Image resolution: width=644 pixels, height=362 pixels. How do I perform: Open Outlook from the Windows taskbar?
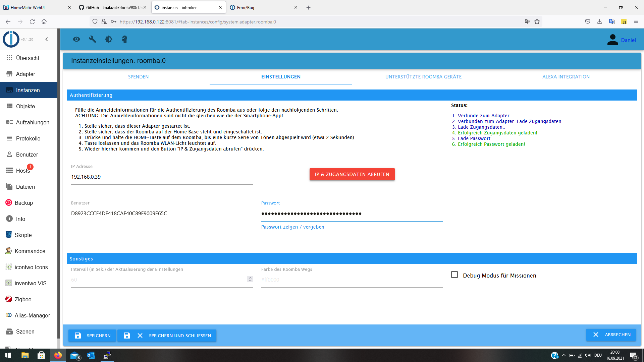click(91, 355)
